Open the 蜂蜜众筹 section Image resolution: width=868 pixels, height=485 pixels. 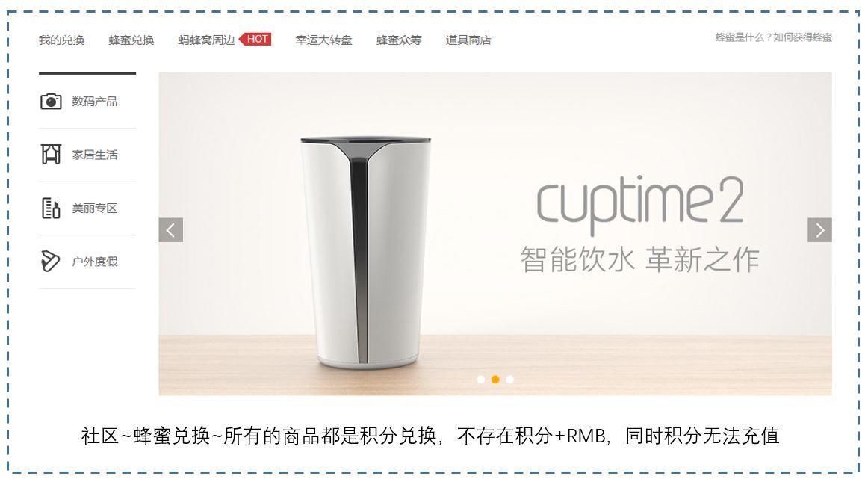click(399, 40)
